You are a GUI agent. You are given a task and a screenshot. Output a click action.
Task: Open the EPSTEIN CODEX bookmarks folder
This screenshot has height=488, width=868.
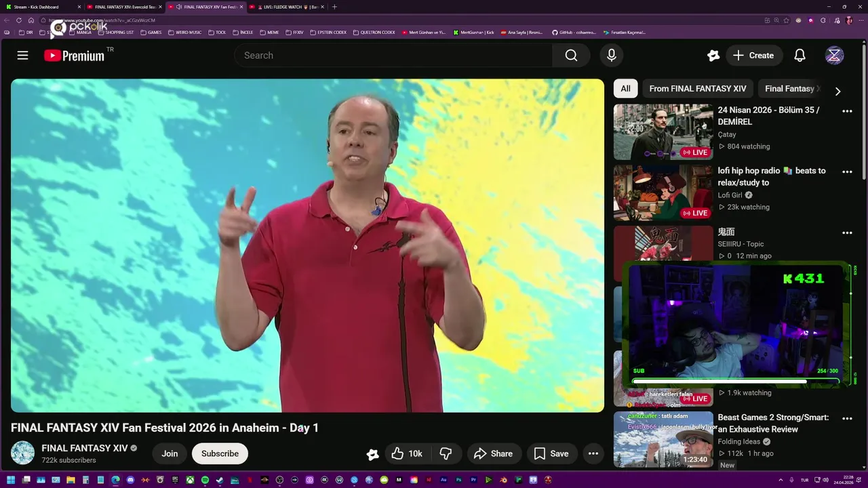(328, 33)
